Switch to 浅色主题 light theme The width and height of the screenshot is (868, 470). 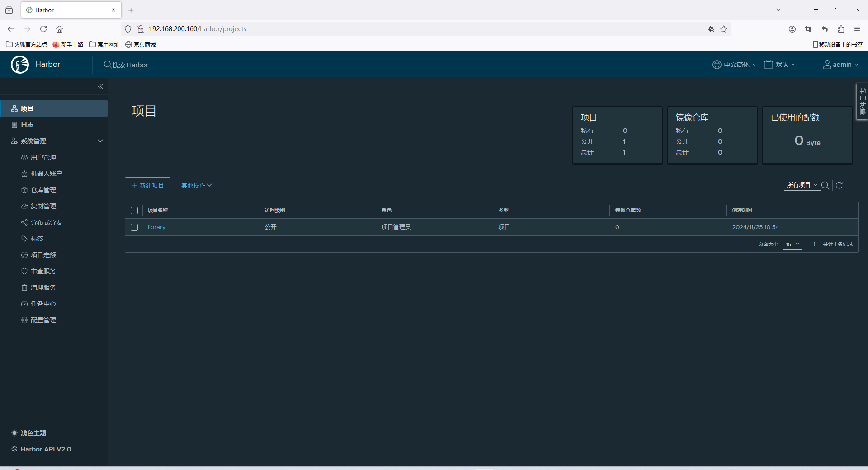[x=29, y=433]
